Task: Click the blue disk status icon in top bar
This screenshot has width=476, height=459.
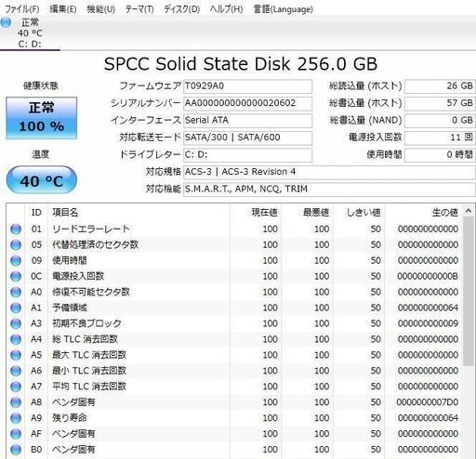Action: tap(6, 22)
